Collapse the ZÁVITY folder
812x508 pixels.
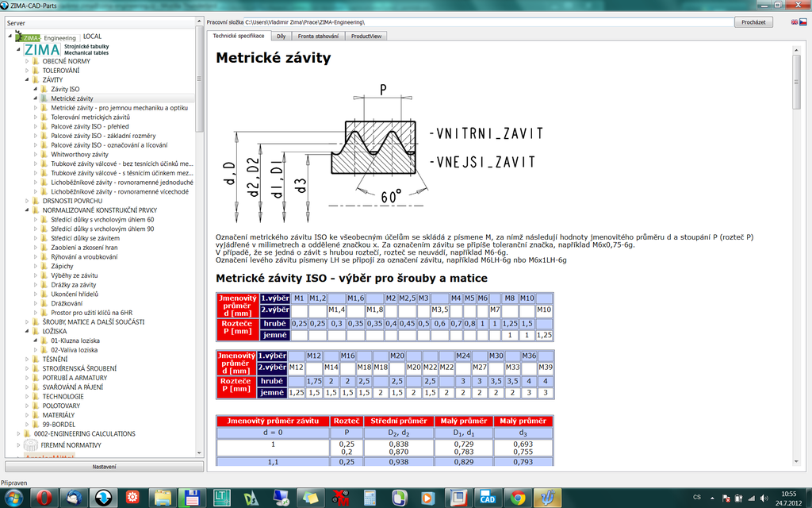point(28,80)
